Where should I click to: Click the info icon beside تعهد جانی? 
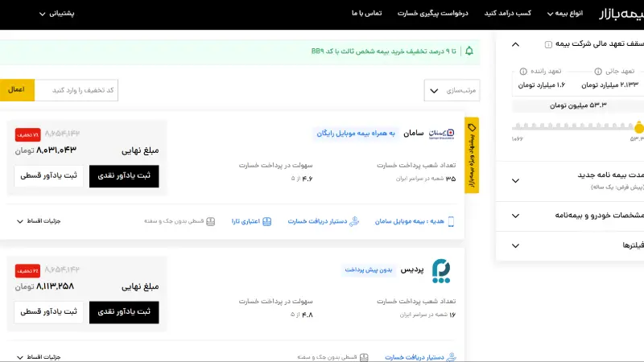[x=598, y=72]
